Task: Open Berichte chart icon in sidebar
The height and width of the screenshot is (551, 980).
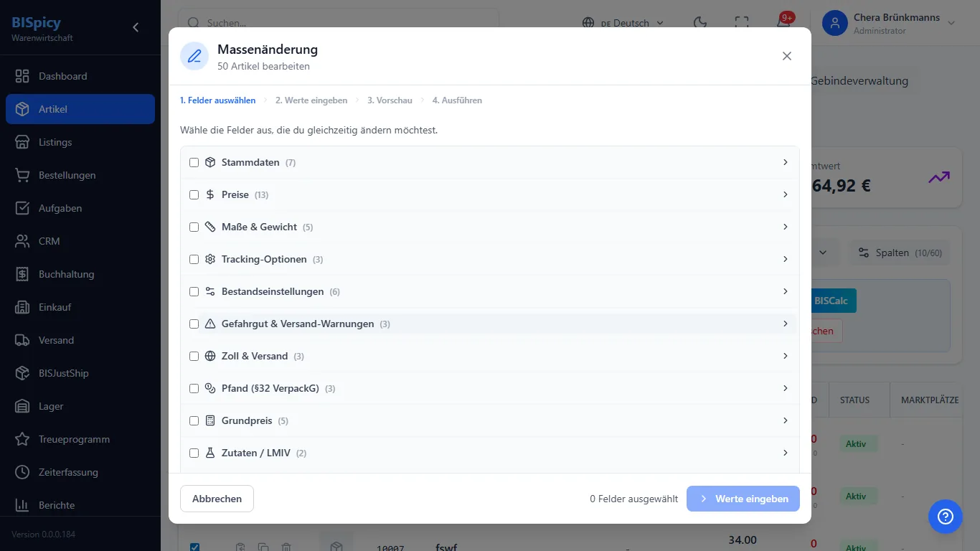Action: [22, 505]
